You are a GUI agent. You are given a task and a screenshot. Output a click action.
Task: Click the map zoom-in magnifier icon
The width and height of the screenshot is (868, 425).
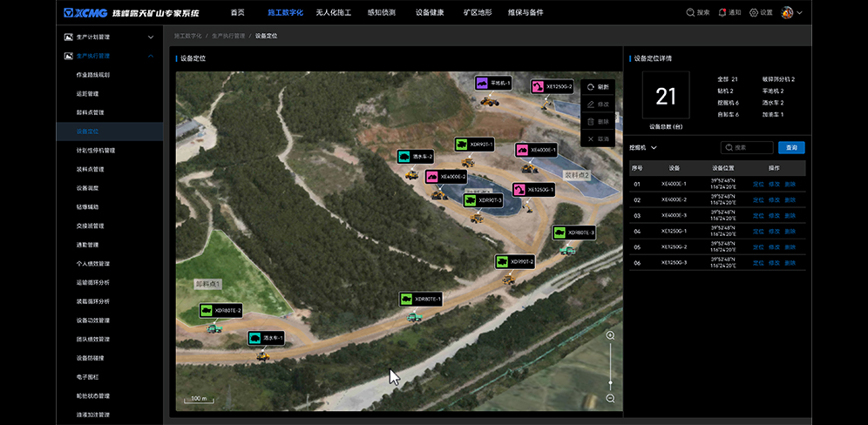pos(610,335)
